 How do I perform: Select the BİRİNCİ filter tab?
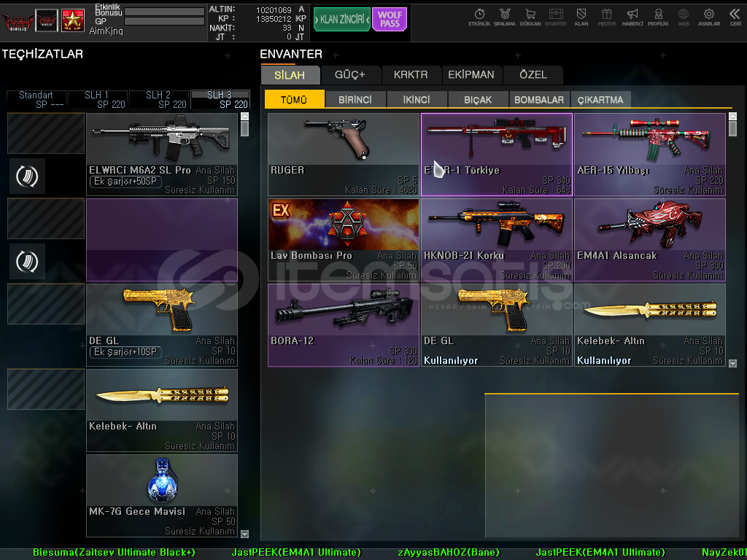[355, 99]
